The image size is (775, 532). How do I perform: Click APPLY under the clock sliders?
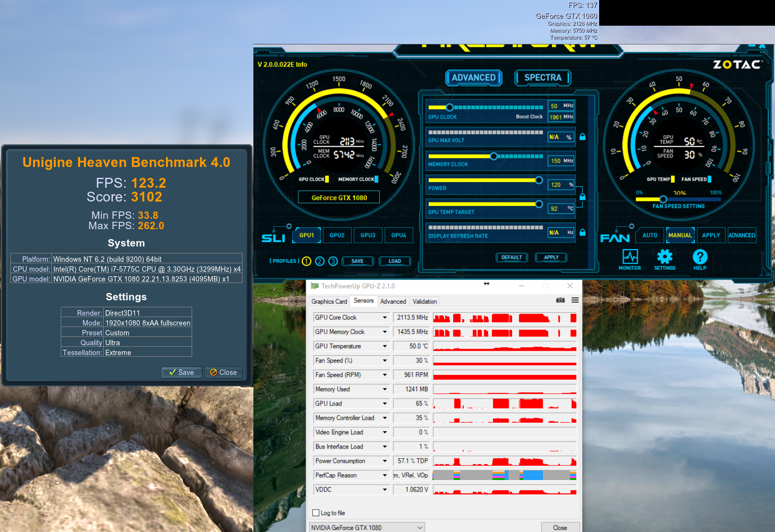pyautogui.click(x=551, y=257)
